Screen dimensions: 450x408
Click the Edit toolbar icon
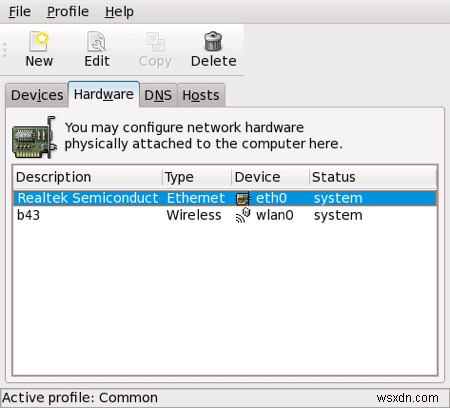(x=96, y=41)
